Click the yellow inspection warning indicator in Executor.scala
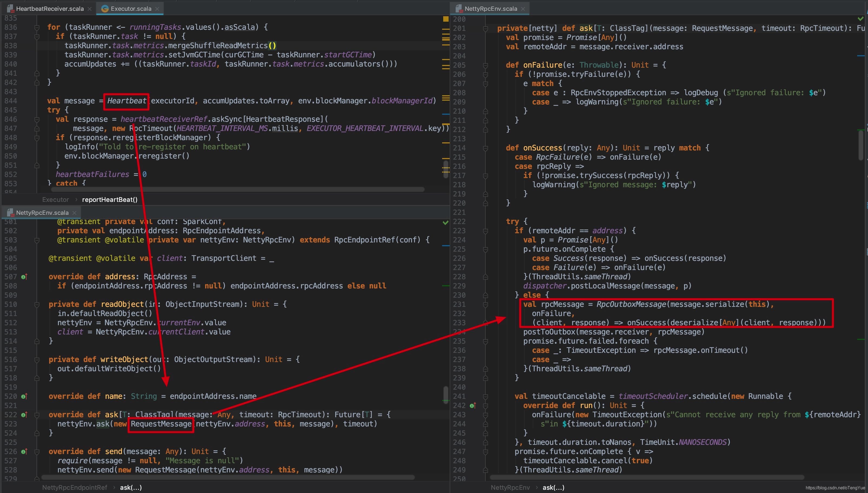 pyautogui.click(x=446, y=19)
